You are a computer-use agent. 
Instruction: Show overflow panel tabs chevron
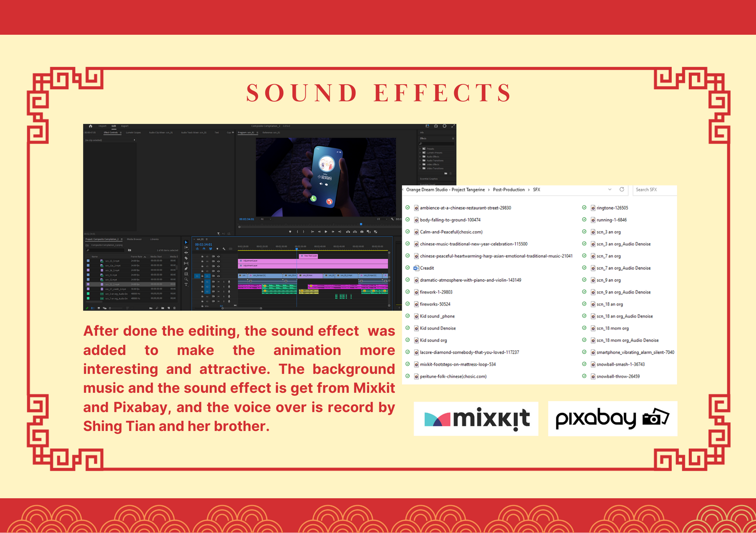(233, 132)
